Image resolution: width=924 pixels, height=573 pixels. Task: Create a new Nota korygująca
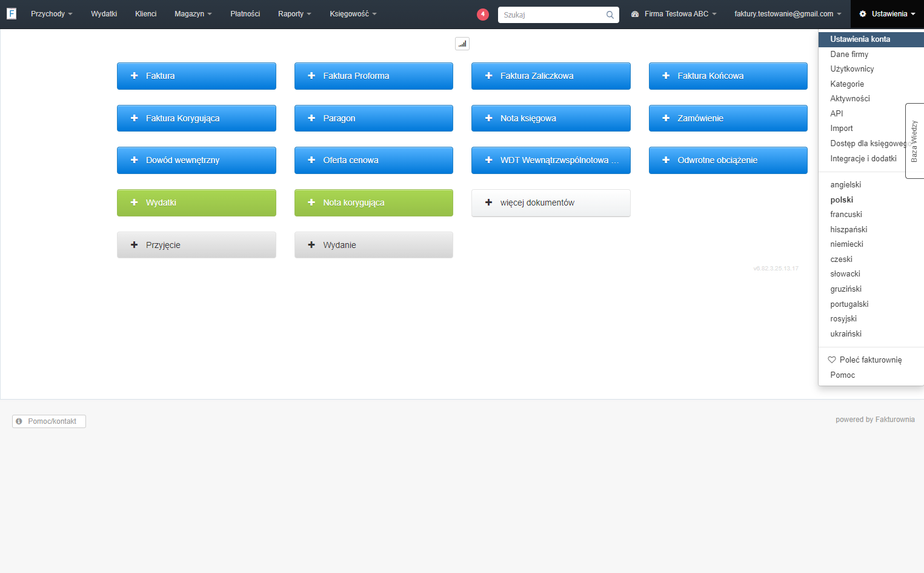pos(374,203)
